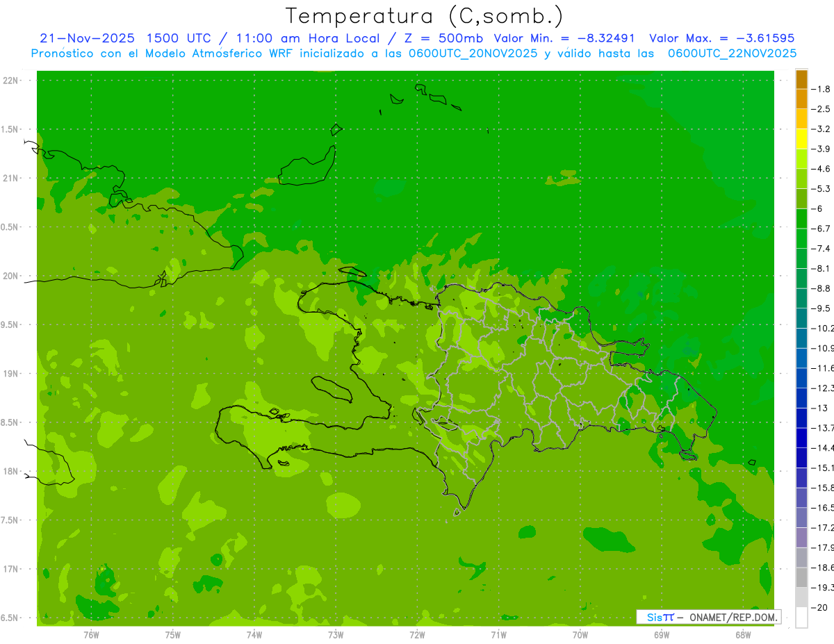Click the "Valor Max. = -3.61595" text

721,38
